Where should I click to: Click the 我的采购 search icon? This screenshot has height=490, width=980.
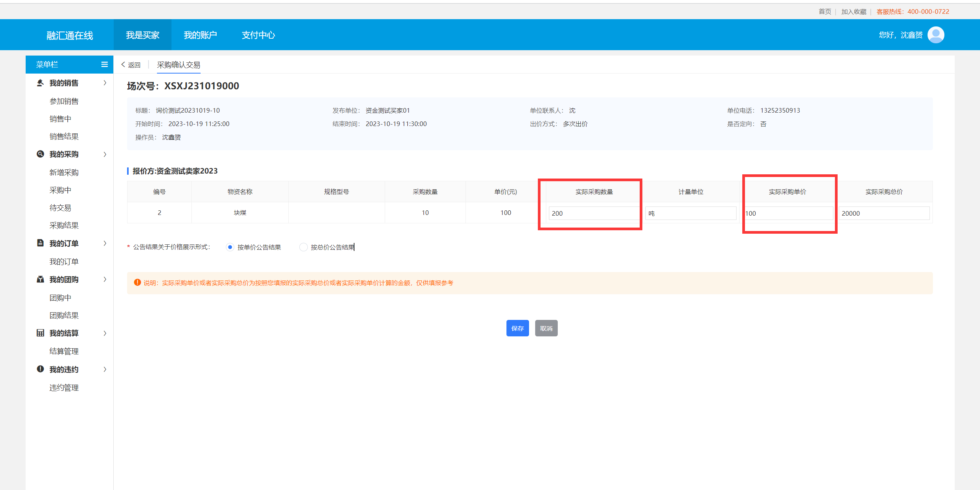(x=40, y=154)
